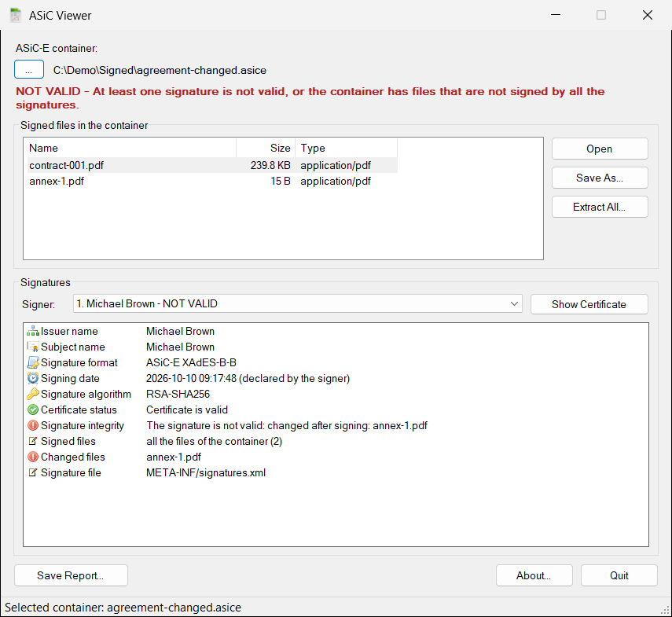The height and width of the screenshot is (617, 672).
Task: Sort files by the Type column header
Action: tap(347, 149)
